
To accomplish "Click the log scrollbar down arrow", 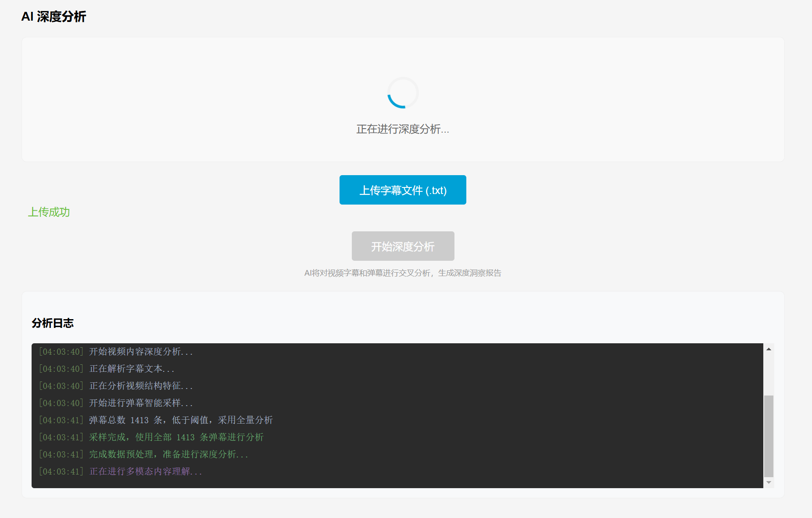I will [x=769, y=482].
